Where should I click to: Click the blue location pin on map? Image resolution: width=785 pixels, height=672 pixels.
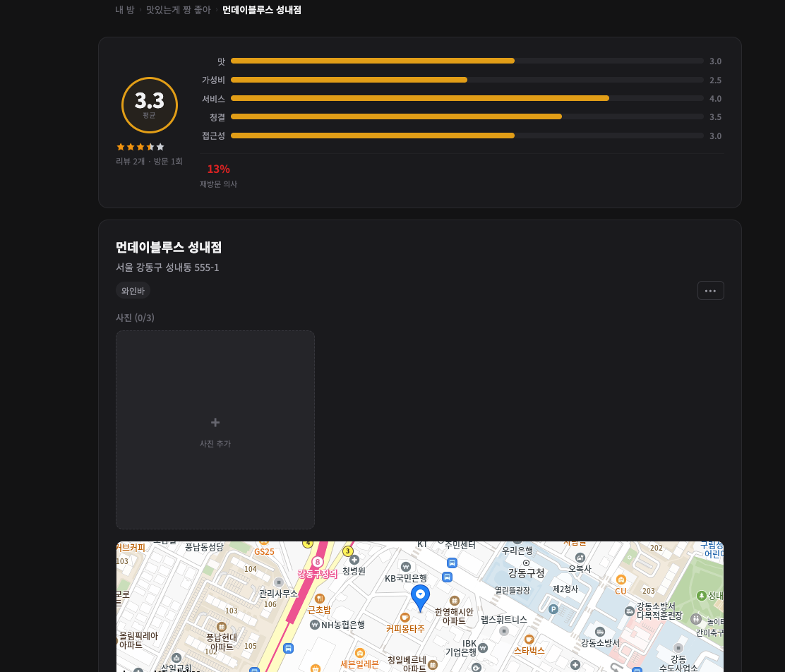[x=420, y=598]
